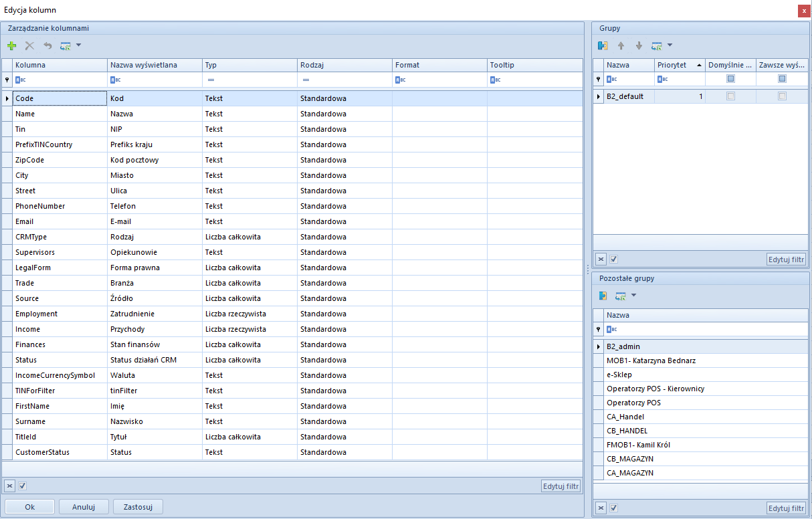Toggle Domyślnie filter row checkbox
The image size is (812, 519).
click(730, 79)
